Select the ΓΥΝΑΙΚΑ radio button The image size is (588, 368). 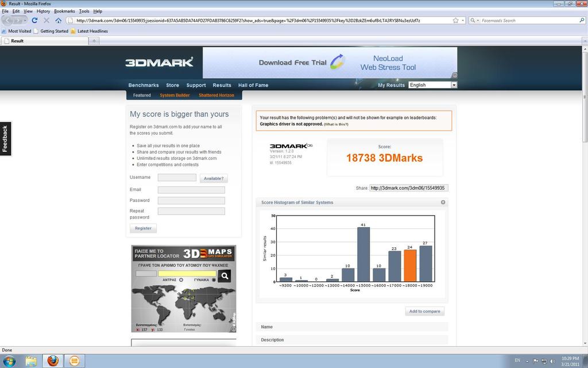[214, 280]
